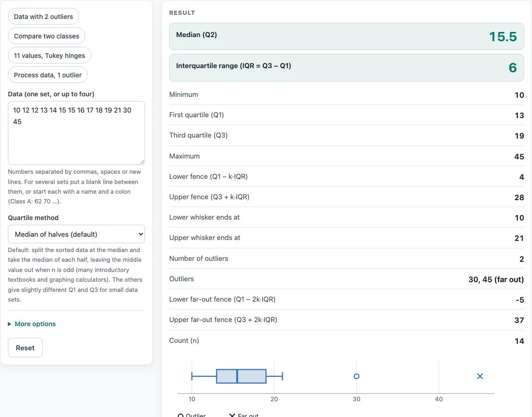This screenshot has width=532, height=417.
Task: Click the Upper whisker value 21
Action: tap(519, 238)
